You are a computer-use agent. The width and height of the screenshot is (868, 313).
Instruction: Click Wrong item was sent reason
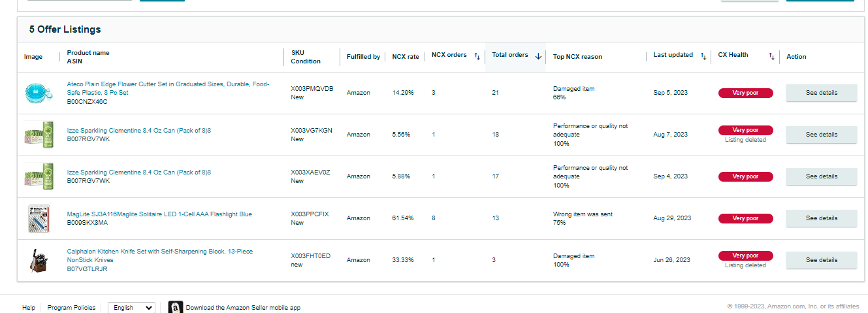pos(583,214)
